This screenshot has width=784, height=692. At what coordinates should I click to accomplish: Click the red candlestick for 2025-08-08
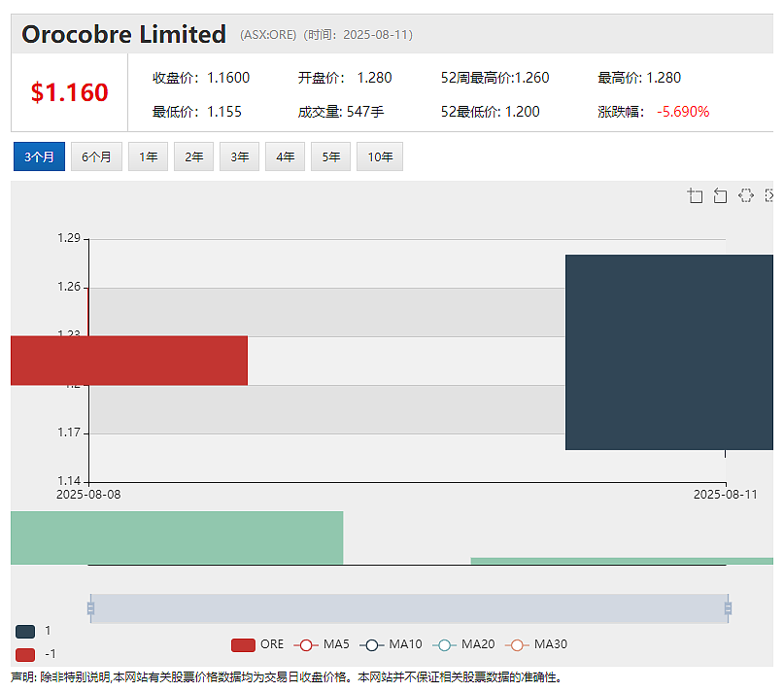click(129, 361)
